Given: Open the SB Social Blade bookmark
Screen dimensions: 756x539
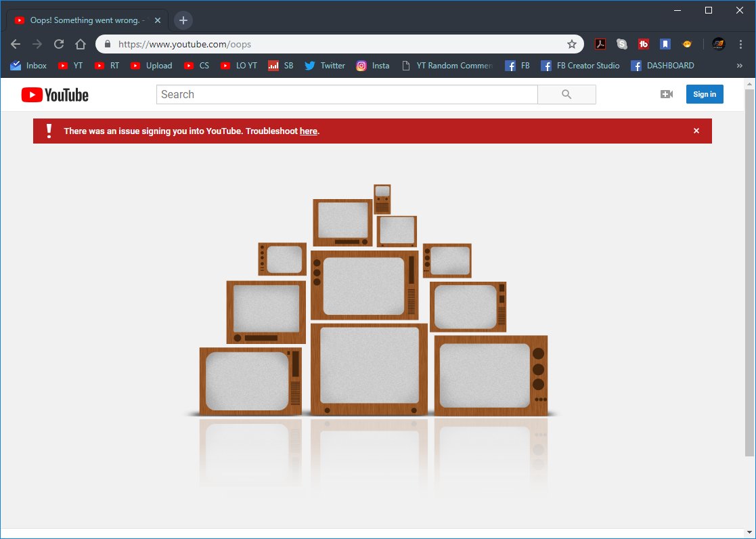Looking at the screenshot, I should (x=281, y=66).
